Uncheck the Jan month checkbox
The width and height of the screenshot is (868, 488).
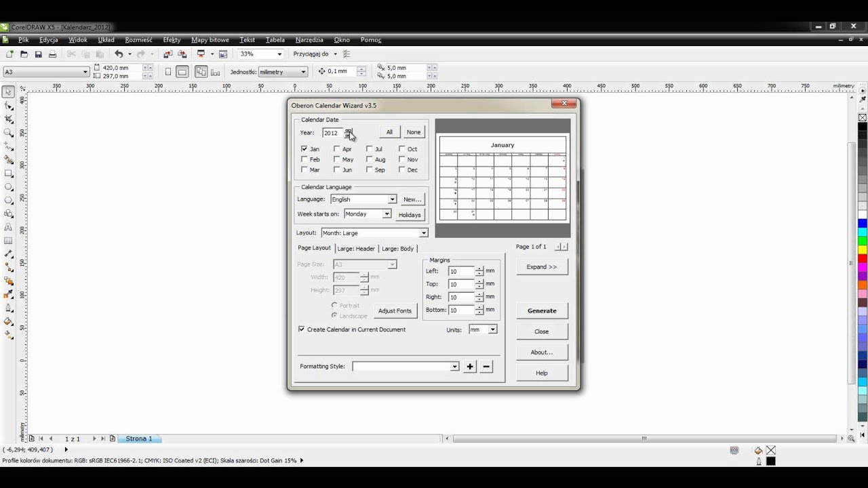tap(304, 148)
